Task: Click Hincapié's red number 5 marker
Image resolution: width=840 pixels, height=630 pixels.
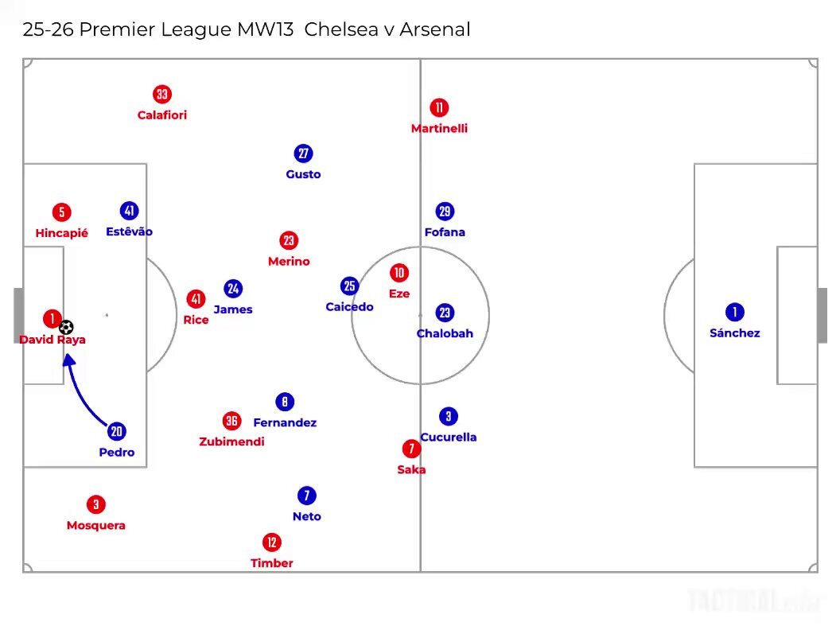Action: 61,212
